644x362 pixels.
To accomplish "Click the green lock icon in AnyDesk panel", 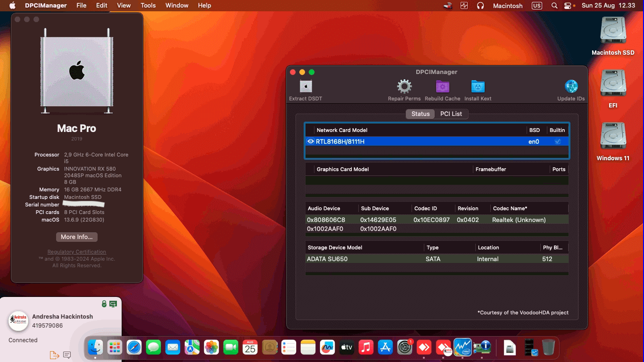I will pos(104,304).
